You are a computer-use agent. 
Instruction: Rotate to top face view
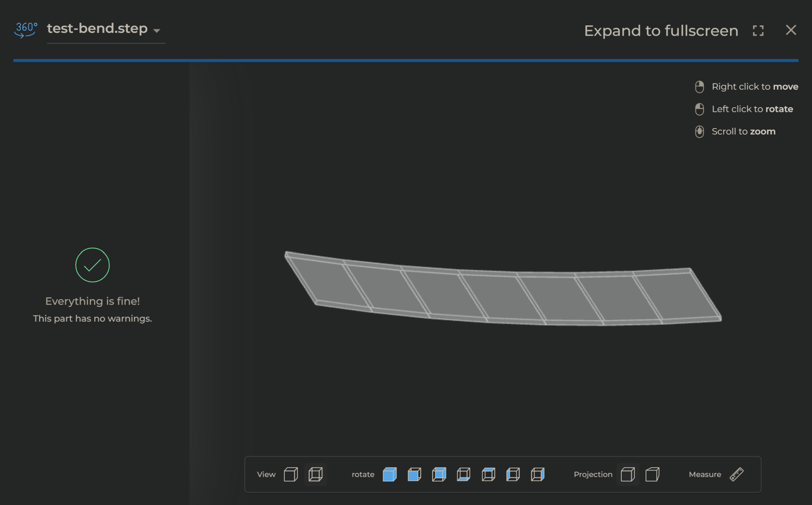[x=488, y=474]
